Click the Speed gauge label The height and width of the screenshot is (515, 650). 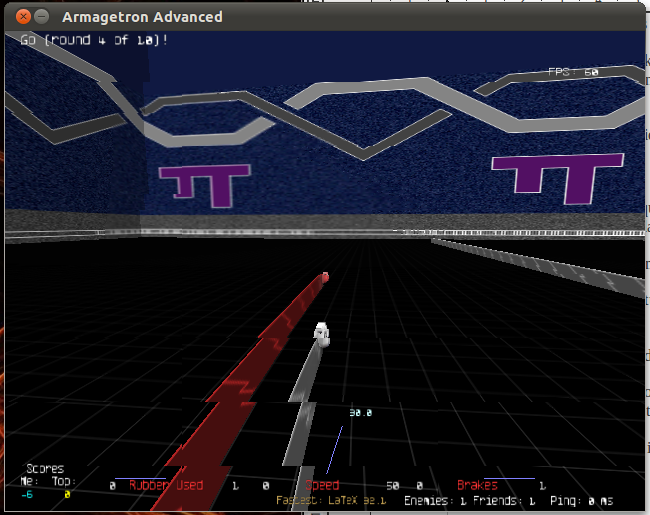pyautogui.click(x=322, y=485)
